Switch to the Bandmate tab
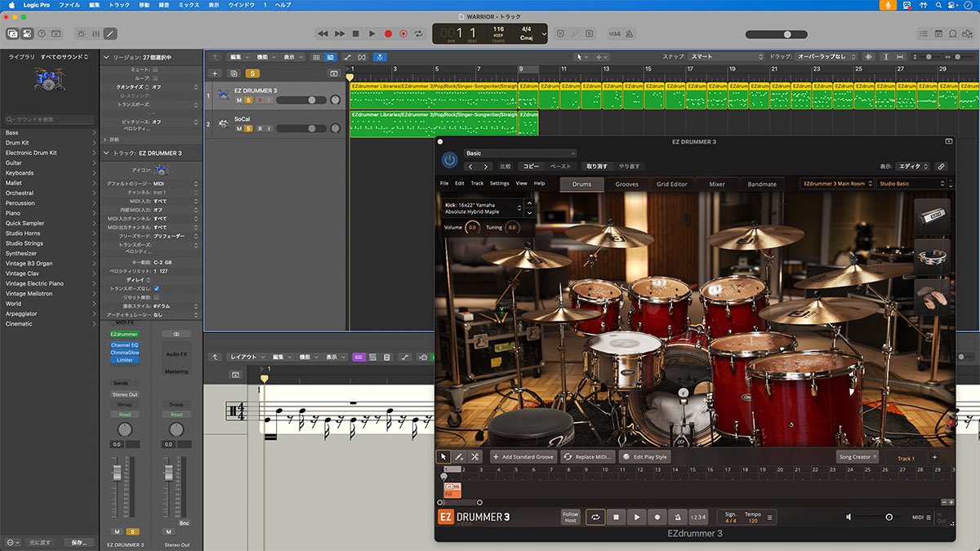Viewport: 980px width, 551px height. (x=762, y=184)
